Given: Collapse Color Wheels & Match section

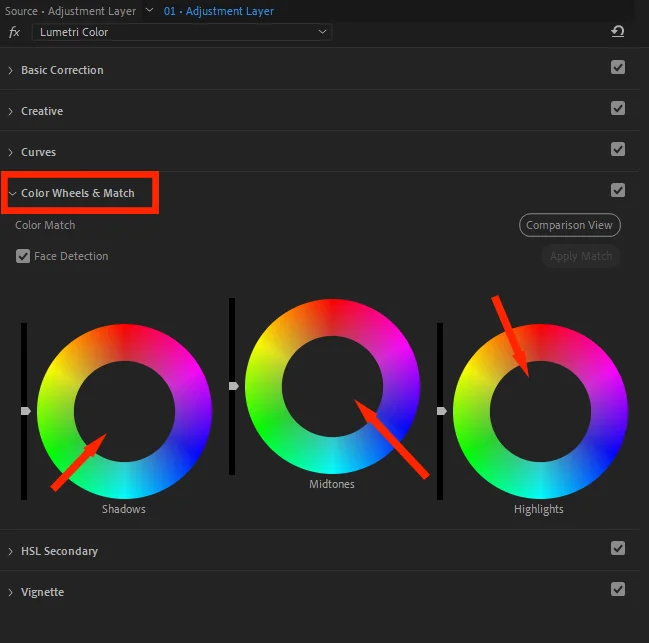Looking at the screenshot, I should coord(12,193).
